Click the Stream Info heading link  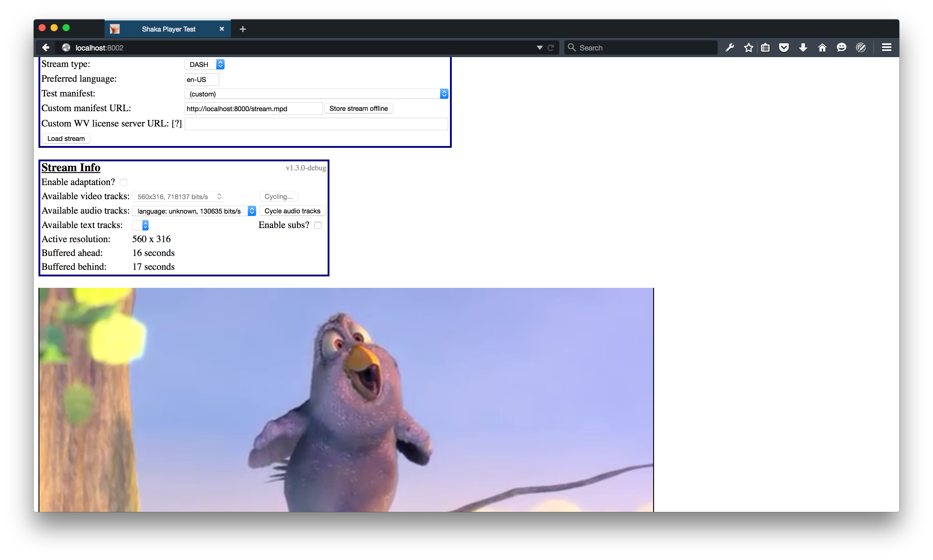[x=71, y=168]
